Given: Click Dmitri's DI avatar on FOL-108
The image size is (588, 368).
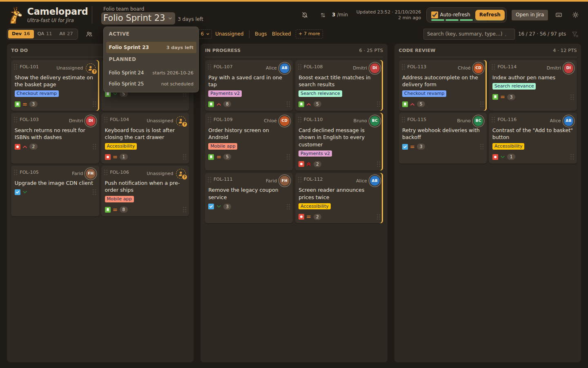Looking at the screenshot, I should coord(375,68).
